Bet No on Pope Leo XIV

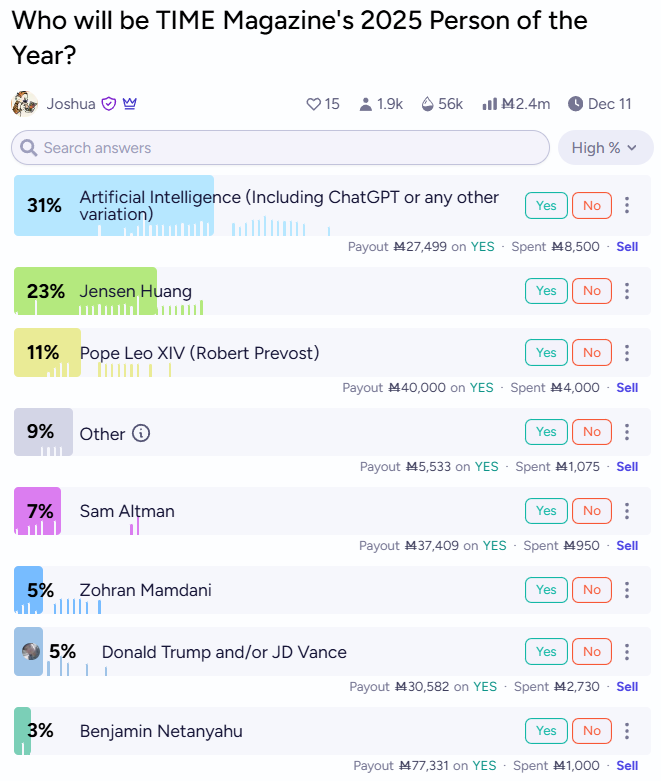[x=592, y=353]
